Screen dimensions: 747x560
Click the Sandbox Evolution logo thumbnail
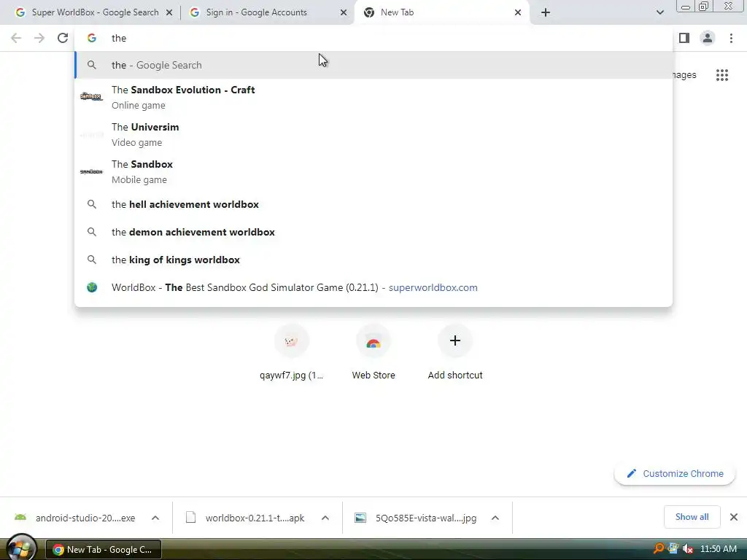click(91, 97)
